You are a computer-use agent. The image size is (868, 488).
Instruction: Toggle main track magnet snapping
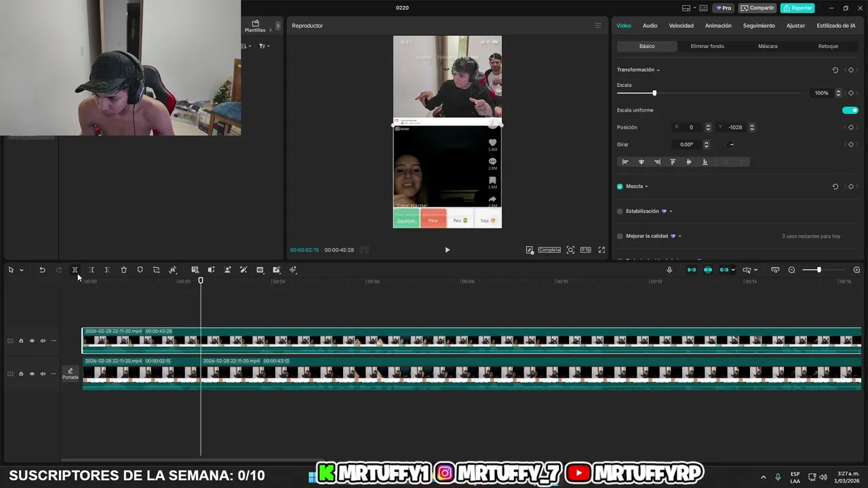[x=692, y=270]
